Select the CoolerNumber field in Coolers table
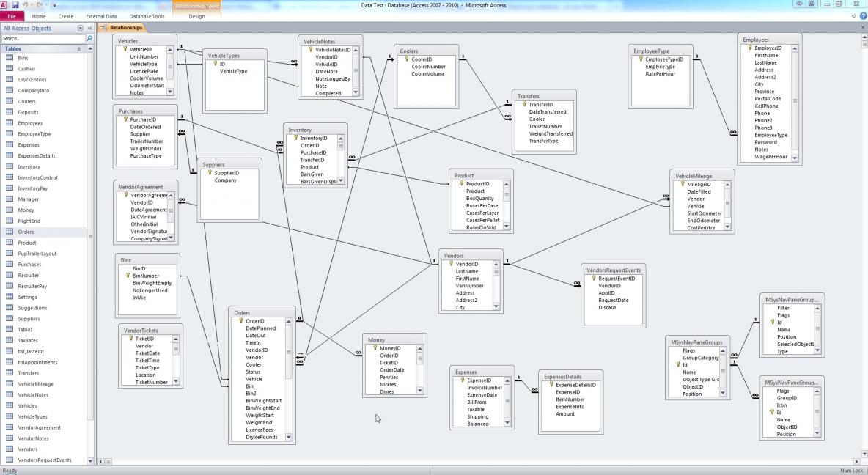 (428, 67)
